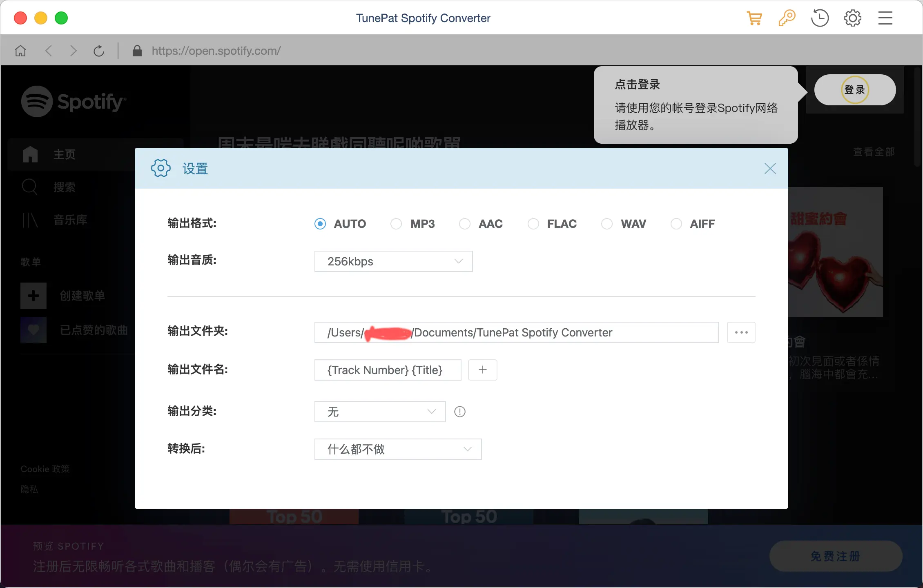
Task: Click the 输出文件名 field with {Track Number} {Title}
Action: click(388, 370)
